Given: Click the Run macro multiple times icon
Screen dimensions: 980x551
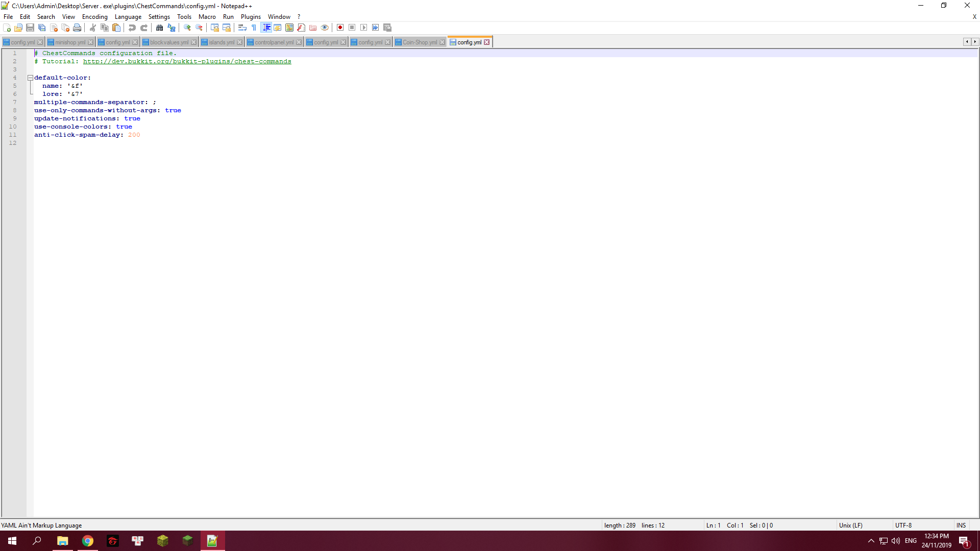Looking at the screenshot, I should (376, 28).
